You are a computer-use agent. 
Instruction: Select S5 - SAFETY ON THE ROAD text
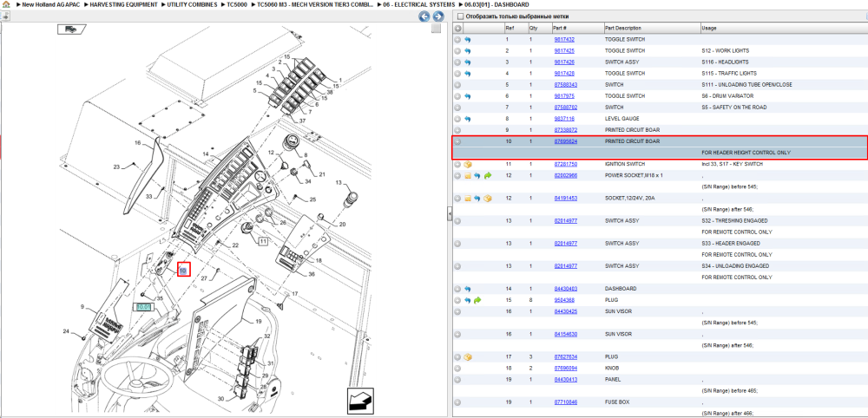click(734, 108)
